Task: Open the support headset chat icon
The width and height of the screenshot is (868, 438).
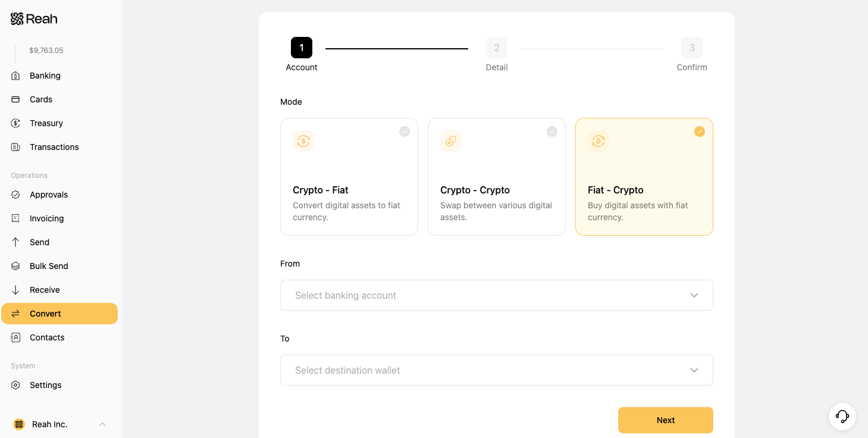Action: (842, 417)
